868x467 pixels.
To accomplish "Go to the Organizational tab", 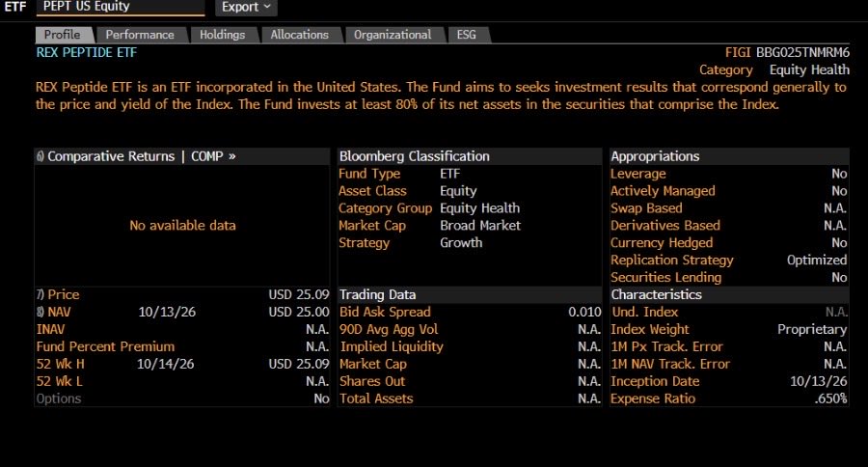I will pyautogui.click(x=393, y=35).
